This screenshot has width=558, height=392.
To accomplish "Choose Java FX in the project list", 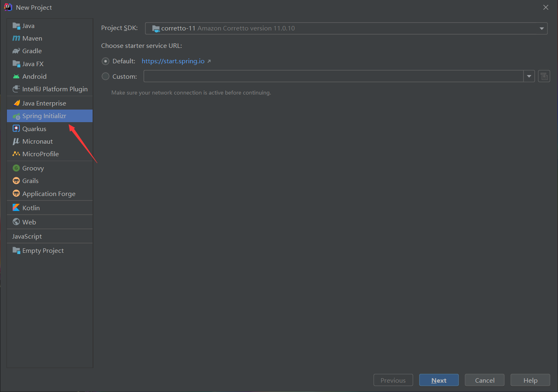I will (50, 64).
